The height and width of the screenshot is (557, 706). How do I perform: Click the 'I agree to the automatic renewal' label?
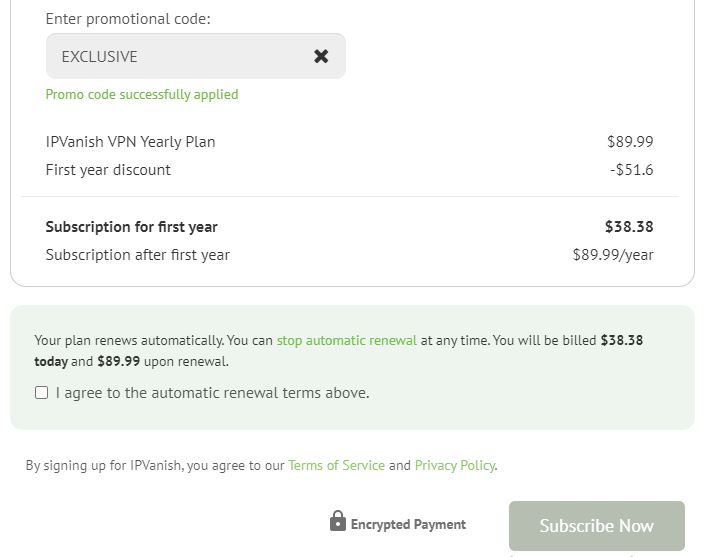[x=213, y=393]
